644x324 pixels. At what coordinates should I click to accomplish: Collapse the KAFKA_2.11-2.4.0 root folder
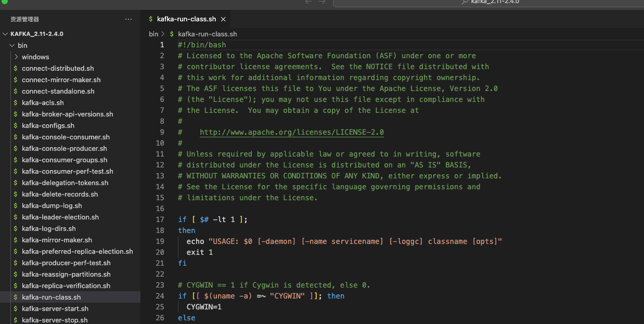tap(6, 34)
